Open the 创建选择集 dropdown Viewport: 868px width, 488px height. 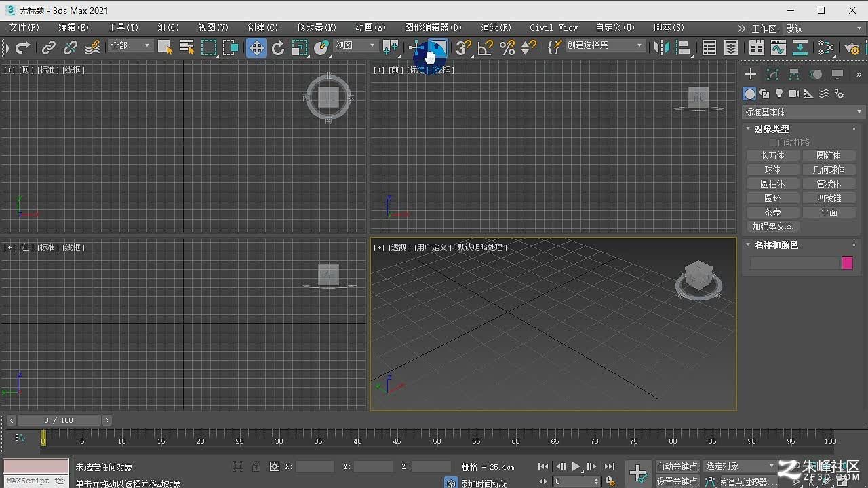point(605,45)
